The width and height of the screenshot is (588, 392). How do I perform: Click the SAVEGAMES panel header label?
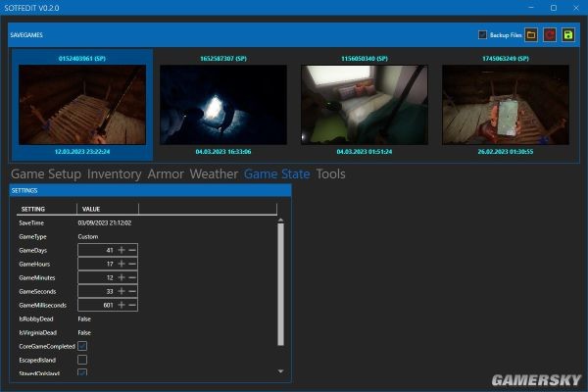point(26,35)
